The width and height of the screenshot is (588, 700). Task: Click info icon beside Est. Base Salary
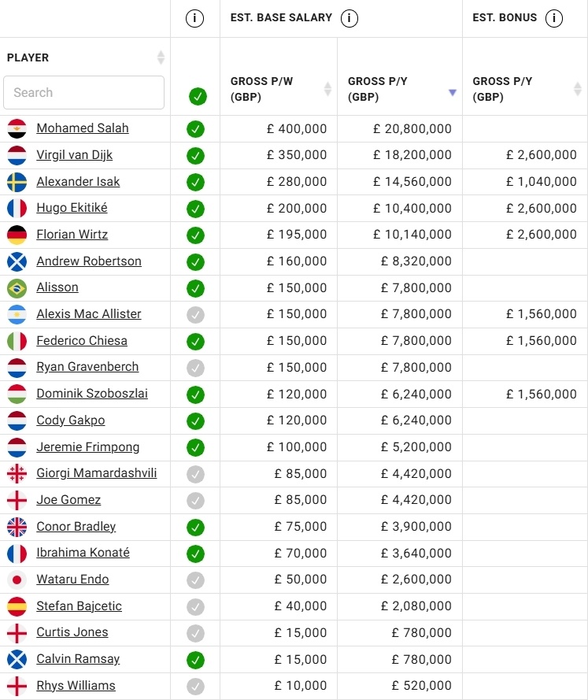point(349,18)
